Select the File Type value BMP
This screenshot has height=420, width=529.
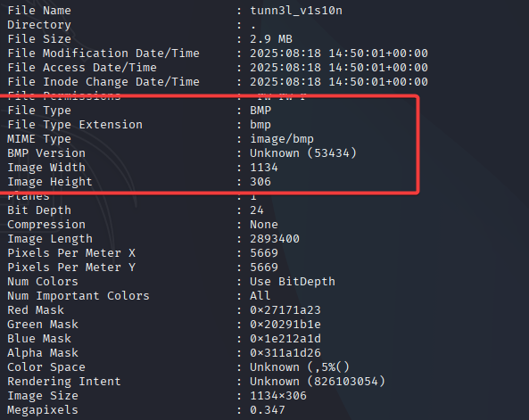click(x=260, y=111)
